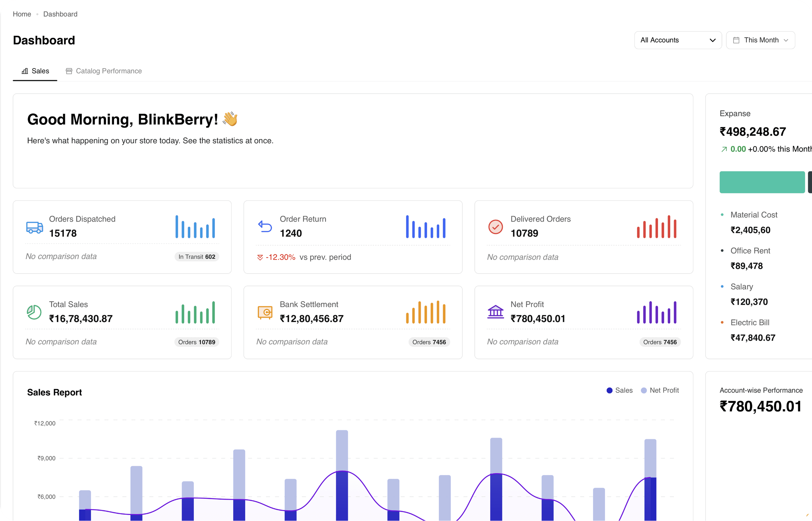Click the waving hand emoji in greeting

[230, 119]
